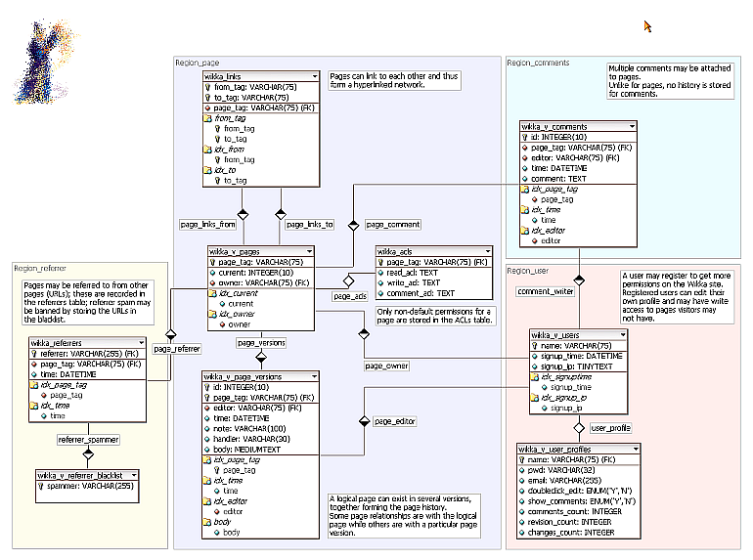Select the page_versions relationship label

(261, 343)
